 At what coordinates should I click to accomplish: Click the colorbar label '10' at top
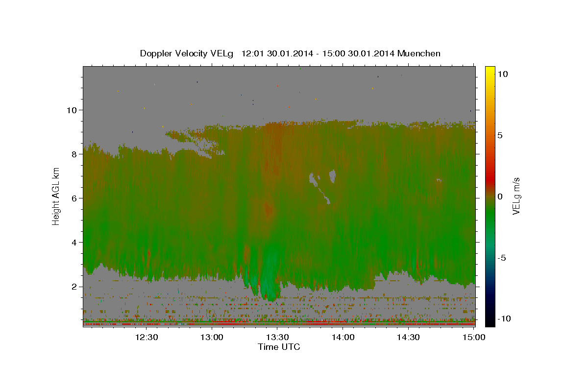click(x=503, y=73)
